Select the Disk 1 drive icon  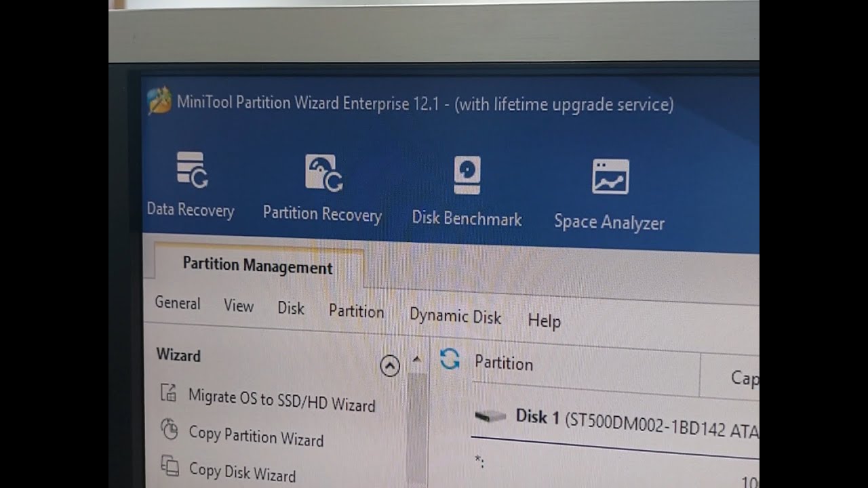[x=490, y=415]
